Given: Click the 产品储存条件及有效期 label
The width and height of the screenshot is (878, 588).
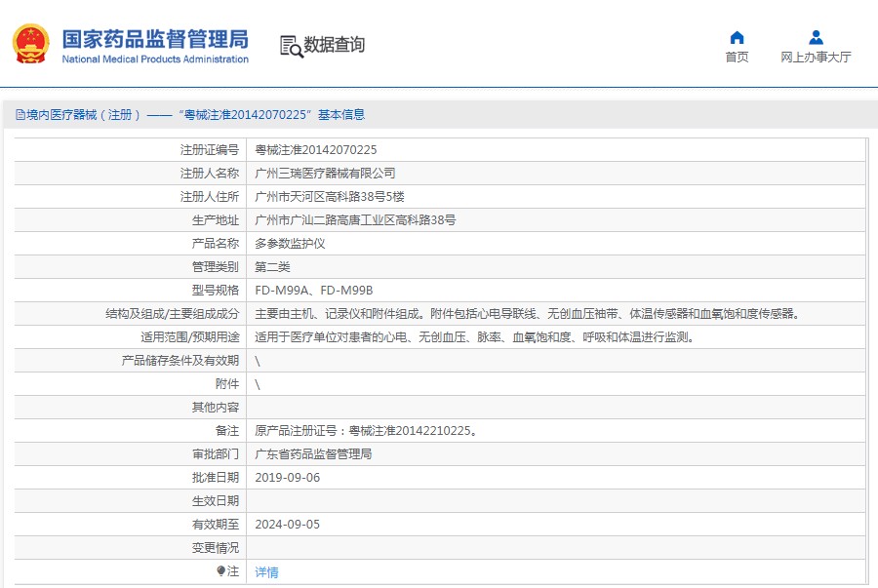Looking at the screenshot, I should click(x=180, y=361).
